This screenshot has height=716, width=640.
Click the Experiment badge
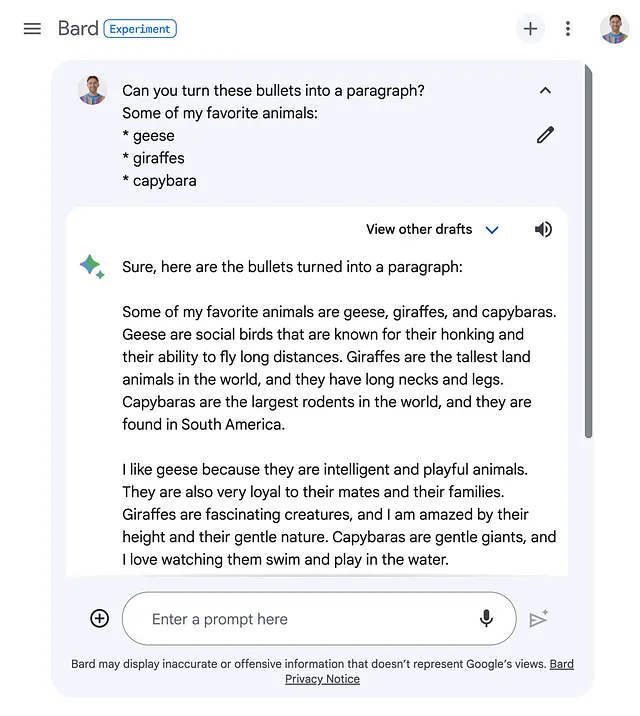point(140,29)
